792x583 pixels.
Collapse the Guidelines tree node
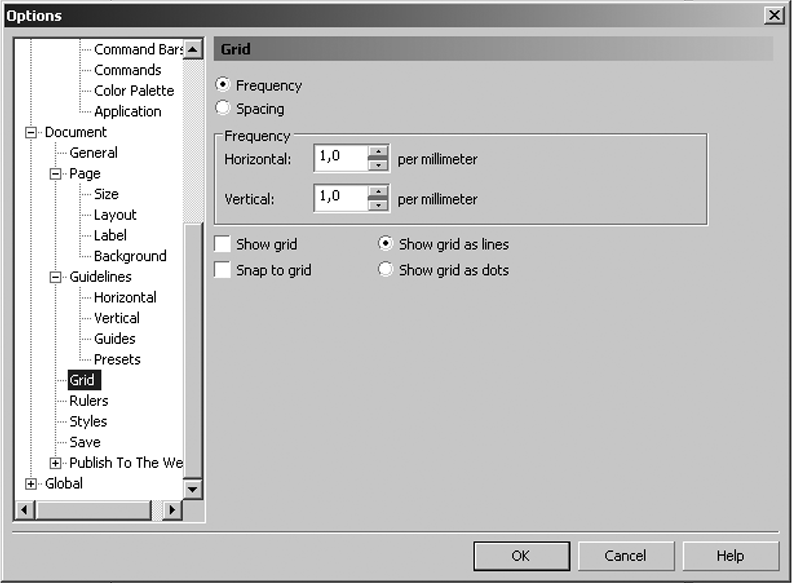pos(56,277)
